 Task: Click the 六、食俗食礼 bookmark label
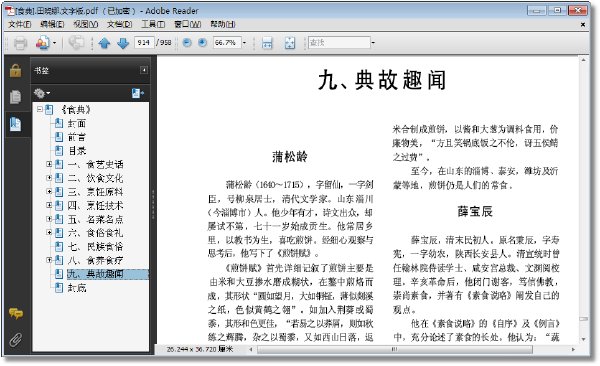point(95,233)
